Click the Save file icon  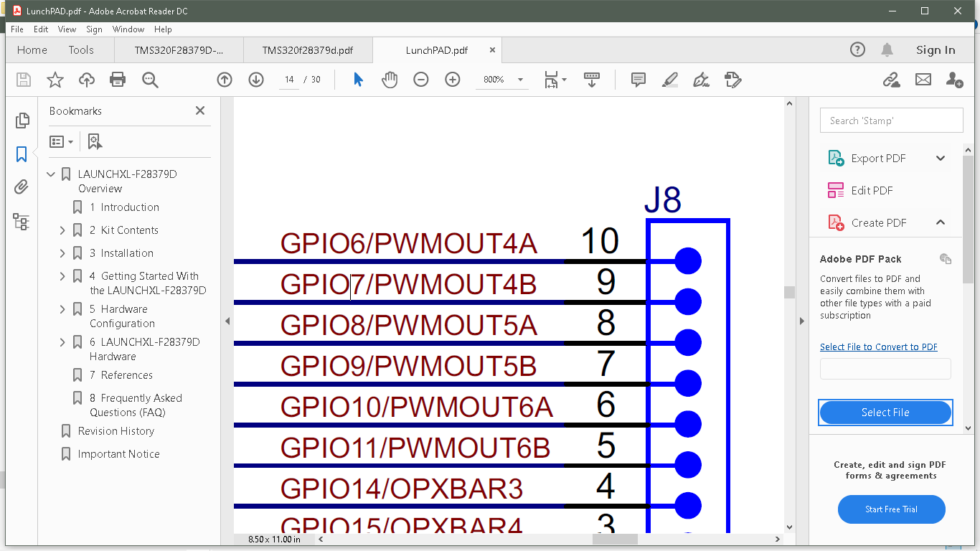(24, 80)
